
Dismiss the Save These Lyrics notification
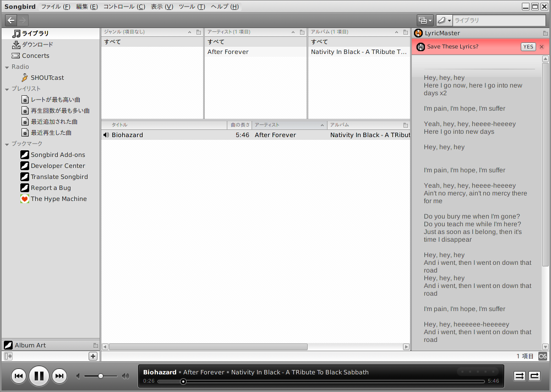542,47
